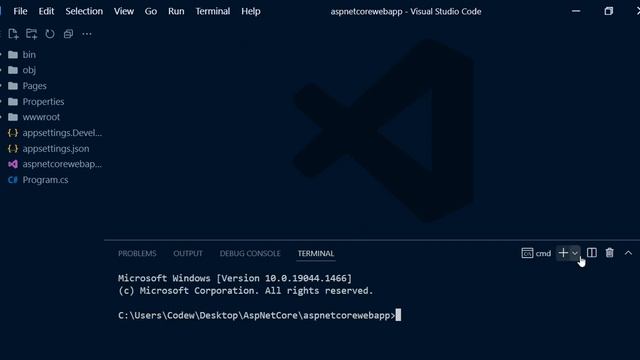640x360 pixels.
Task: Minimize the VS Code window
Action: click(576, 11)
